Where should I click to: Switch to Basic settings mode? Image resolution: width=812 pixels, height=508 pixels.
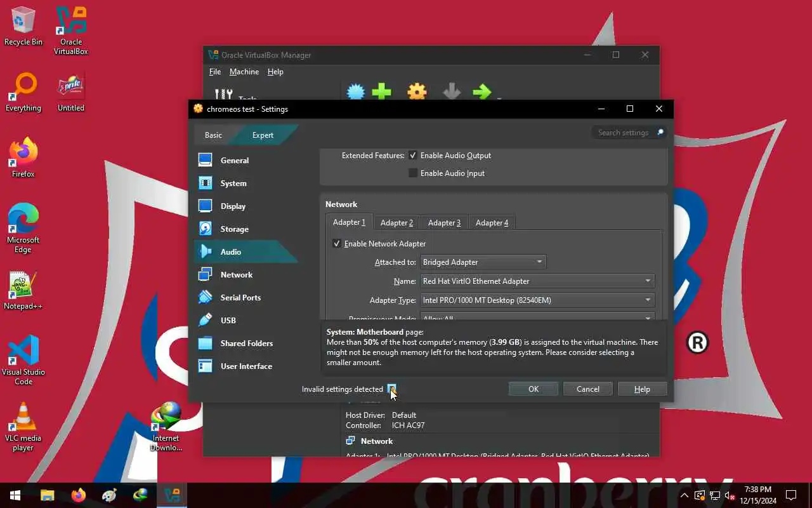point(213,135)
